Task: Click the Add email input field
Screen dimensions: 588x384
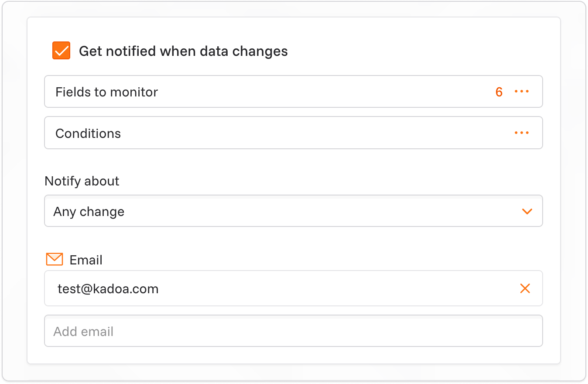Action: [x=294, y=331]
